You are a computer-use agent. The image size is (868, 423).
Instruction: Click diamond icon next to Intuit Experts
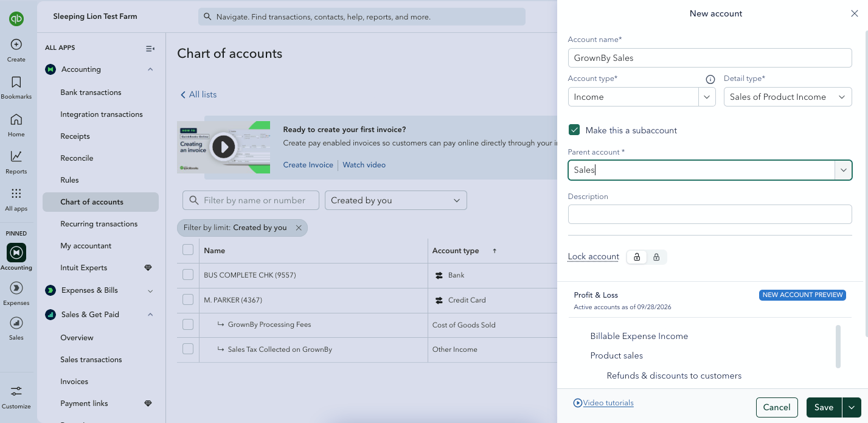coord(148,268)
